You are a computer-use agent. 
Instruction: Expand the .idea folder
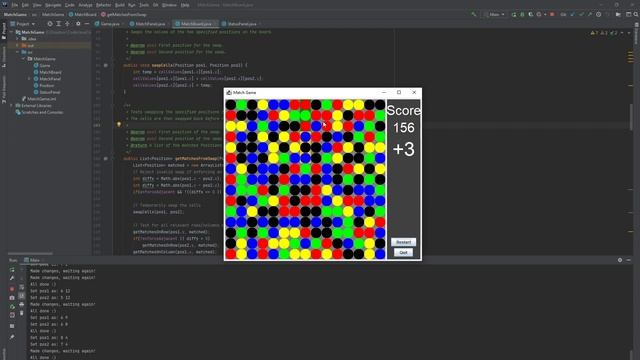(17, 39)
